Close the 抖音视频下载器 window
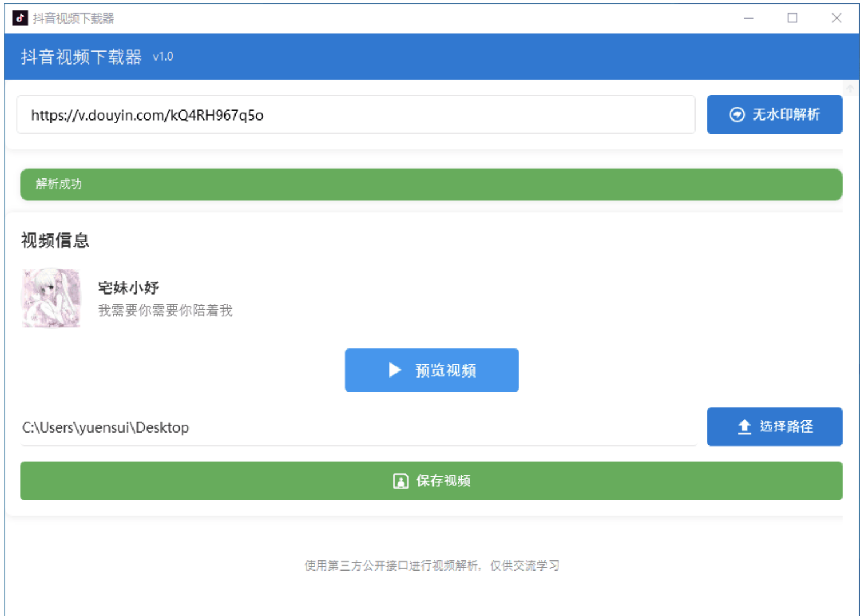The image size is (865, 616). point(836,18)
